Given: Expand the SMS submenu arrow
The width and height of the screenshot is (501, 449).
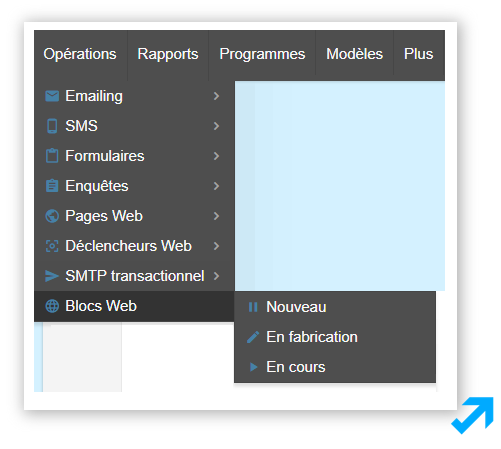Looking at the screenshot, I should click(x=217, y=126).
